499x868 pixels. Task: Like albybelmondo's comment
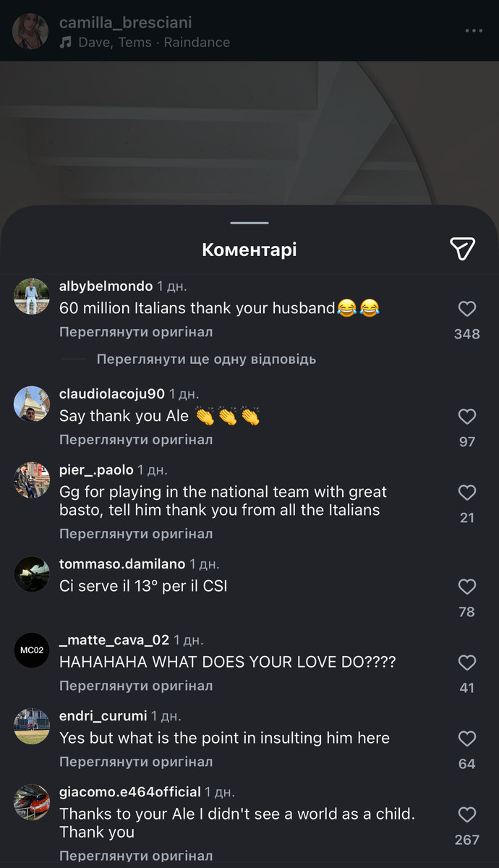pos(467,310)
